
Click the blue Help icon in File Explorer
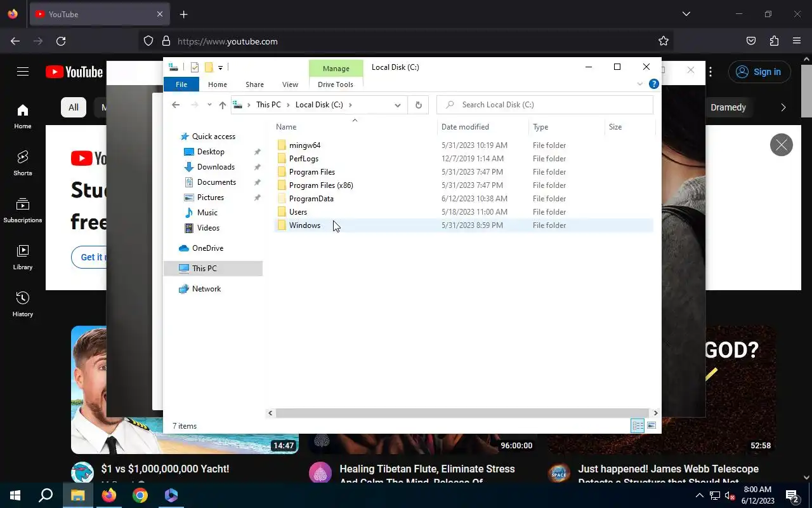point(653,84)
